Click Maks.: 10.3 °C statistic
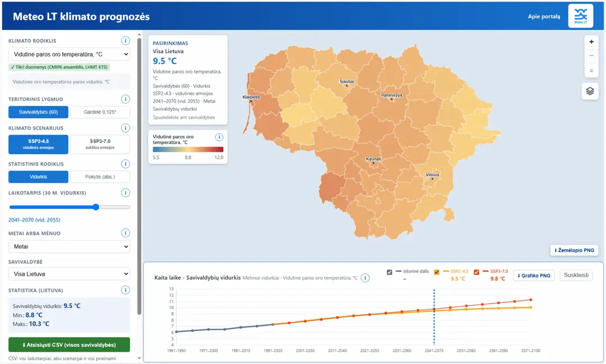This screenshot has height=364, width=606. [31, 324]
